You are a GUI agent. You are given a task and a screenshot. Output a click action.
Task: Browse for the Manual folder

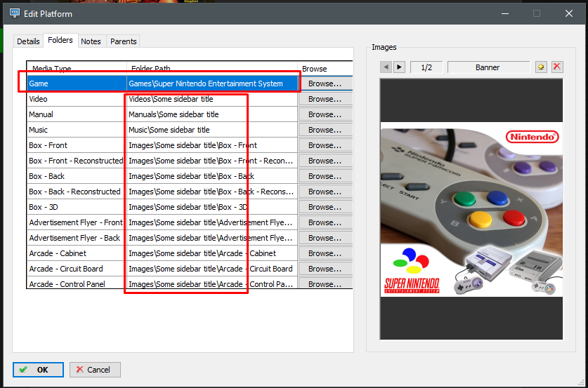(x=325, y=114)
